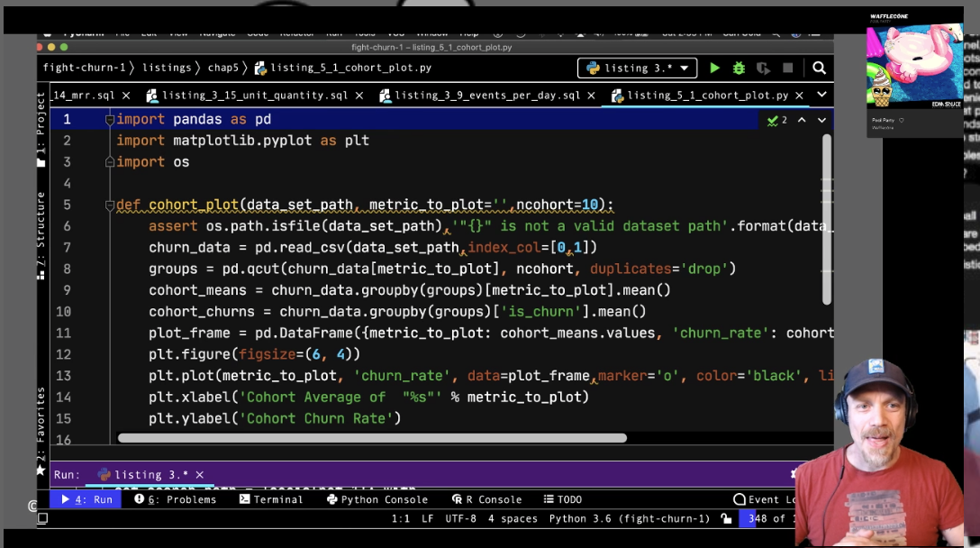Change the UTF-8 file encoding
This screenshot has height=548, width=980.
click(460, 518)
